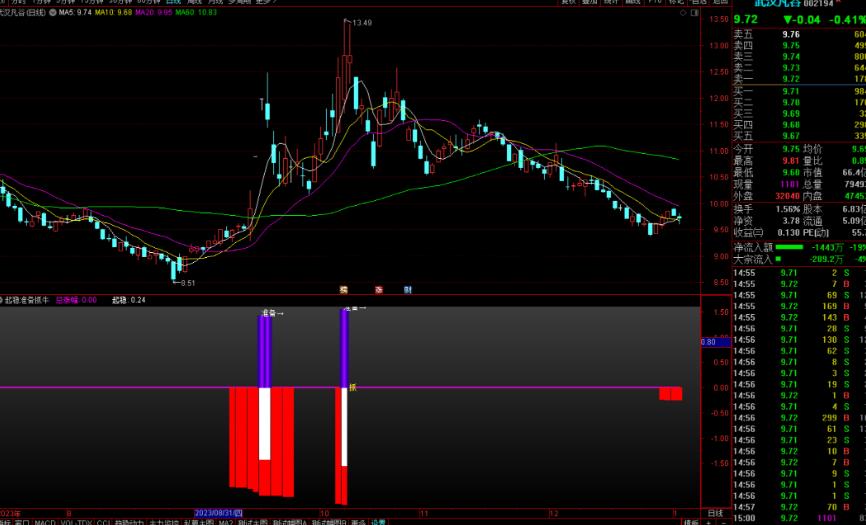Click the 卖三 ask price 9.74
The image size is (866, 525).
coord(791,57)
